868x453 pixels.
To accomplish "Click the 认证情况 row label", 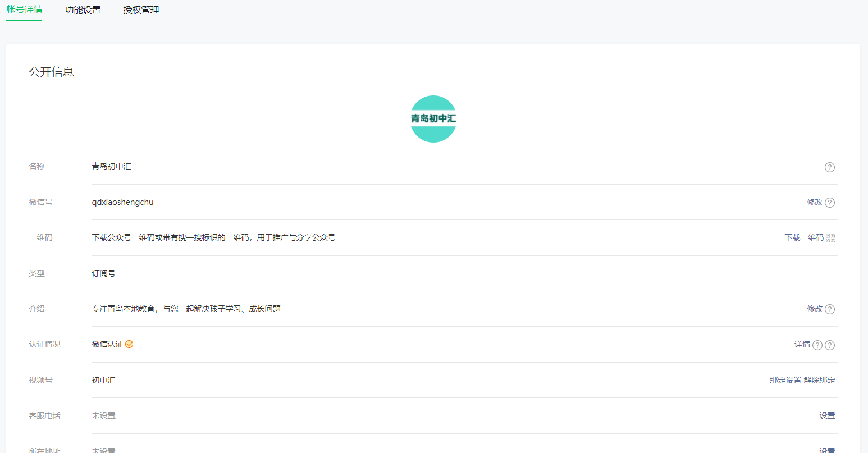I will point(44,344).
